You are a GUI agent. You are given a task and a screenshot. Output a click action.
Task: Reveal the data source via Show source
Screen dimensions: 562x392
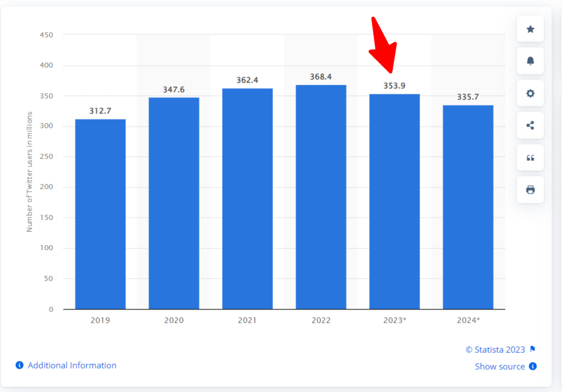click(x=500, y=367)
